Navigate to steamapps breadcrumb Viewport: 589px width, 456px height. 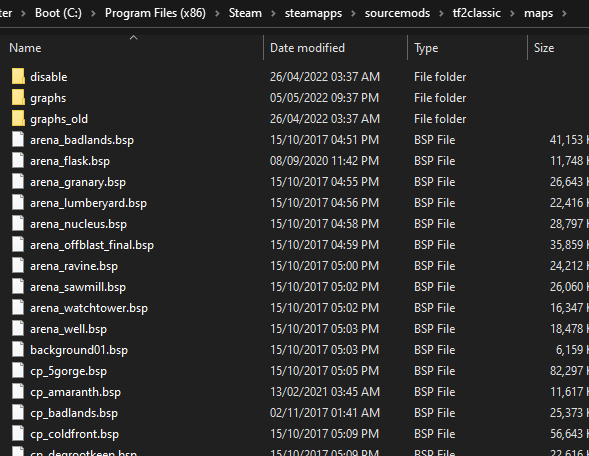pos(313,13)
